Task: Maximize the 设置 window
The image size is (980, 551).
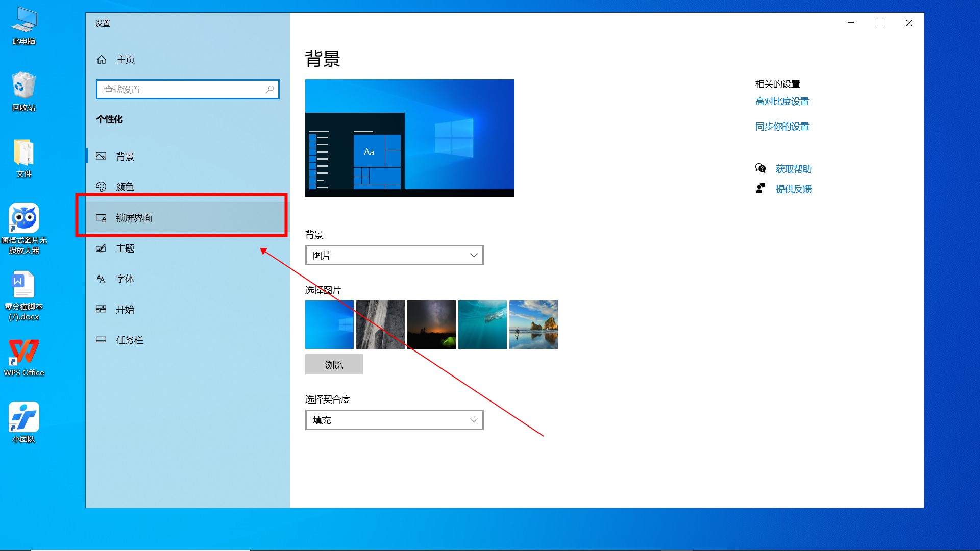Action: (x=880, y=23)
